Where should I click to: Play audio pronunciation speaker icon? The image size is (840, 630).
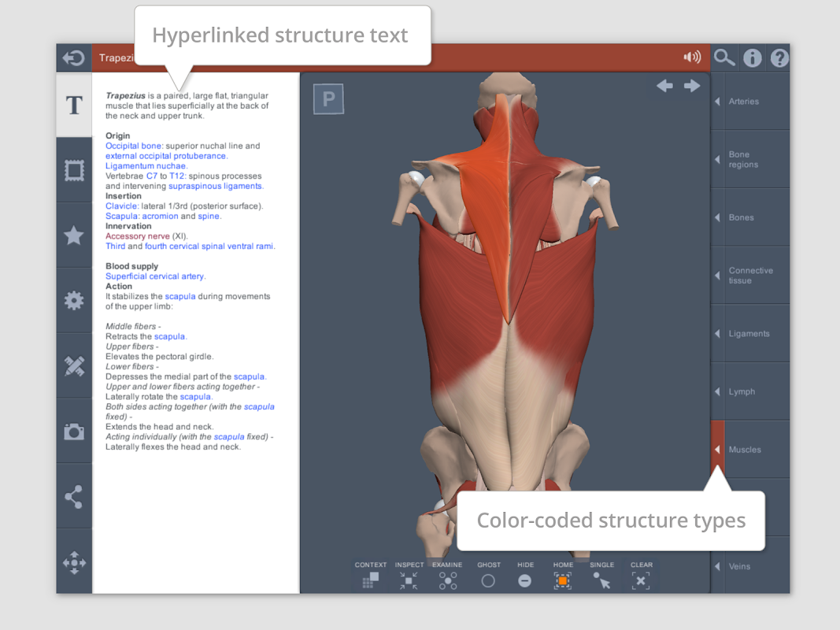pos(692,57)
